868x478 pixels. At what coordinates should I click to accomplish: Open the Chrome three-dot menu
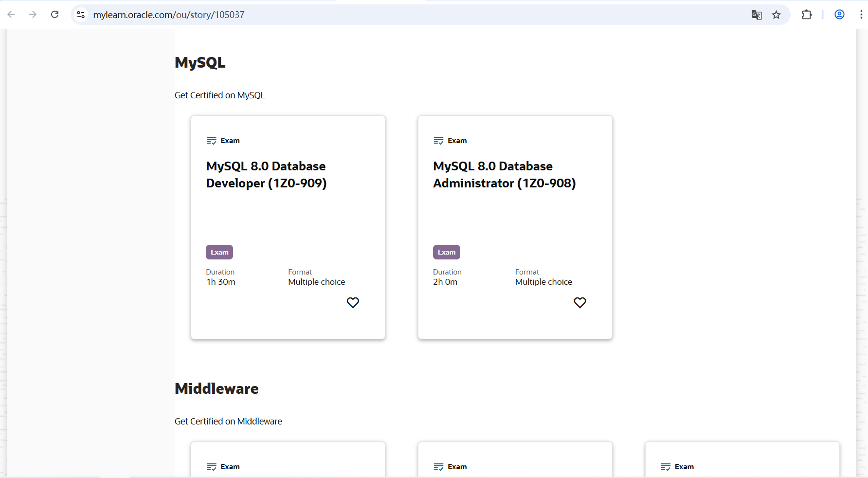[861, 15]
